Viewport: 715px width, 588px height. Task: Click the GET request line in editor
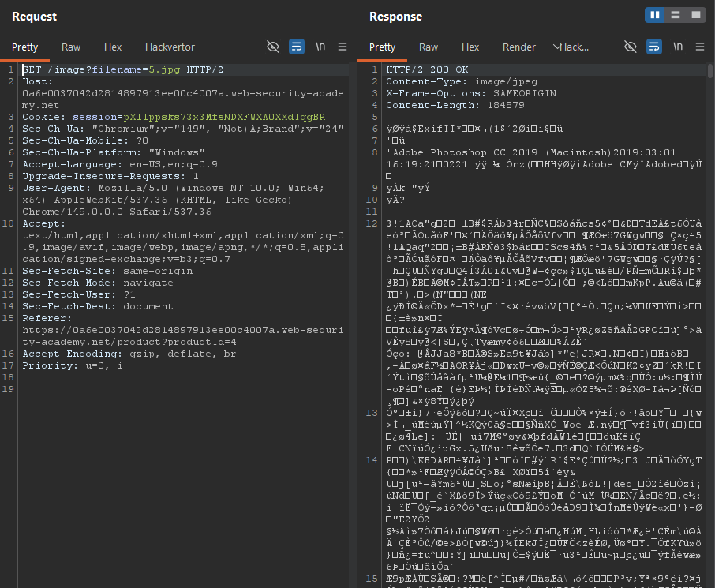pyautogui.click(x=122, y=69)
